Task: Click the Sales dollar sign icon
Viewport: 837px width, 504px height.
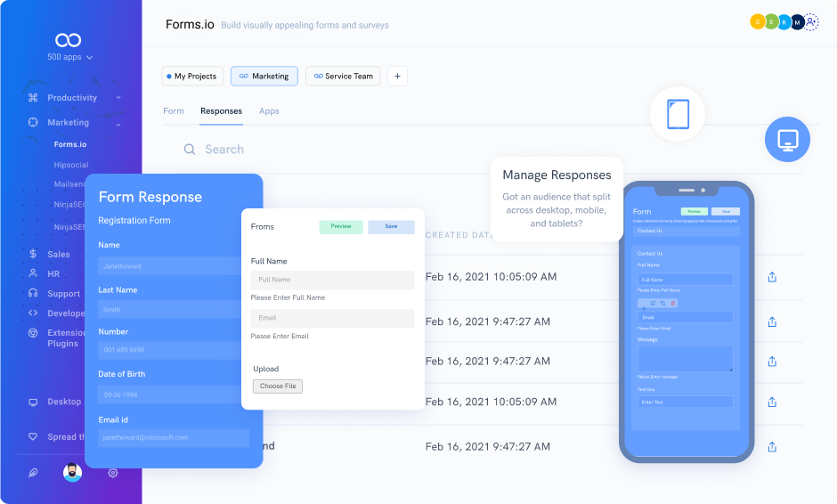Action: coord(33,255)
